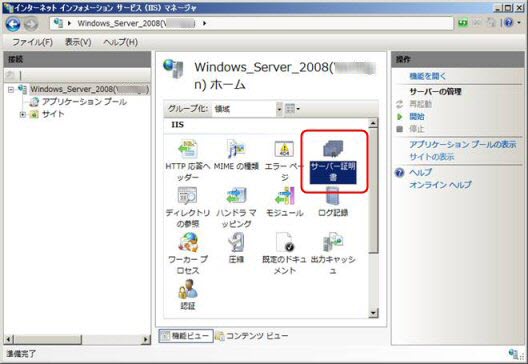Open ハンドラ マッピング feature icon
The image size is (528, 364).
point(236,196)
